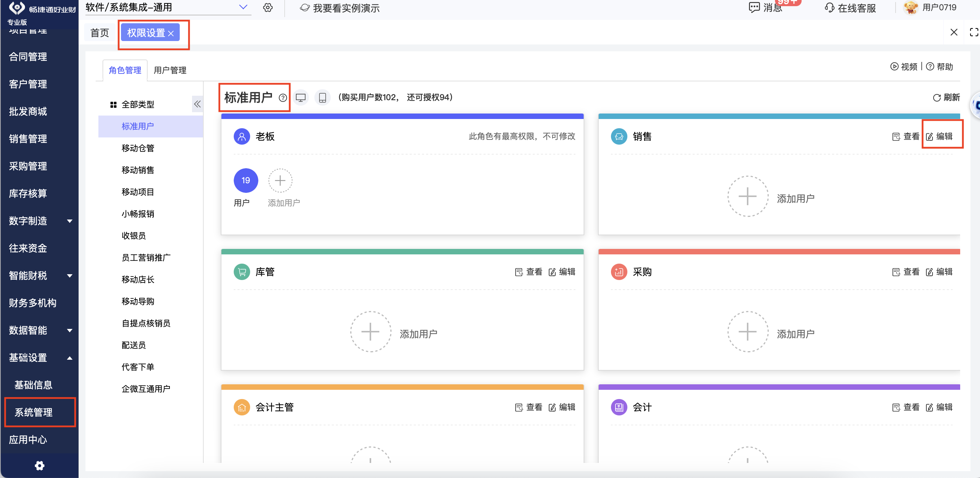Add user plus icon in 老板 card
Screen dimensions: 980x478
(281, 181)
